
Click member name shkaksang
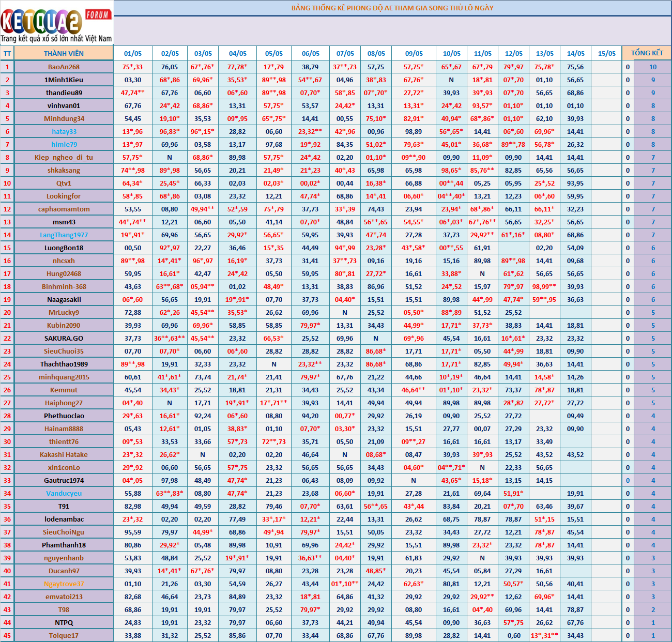[64, 170]
